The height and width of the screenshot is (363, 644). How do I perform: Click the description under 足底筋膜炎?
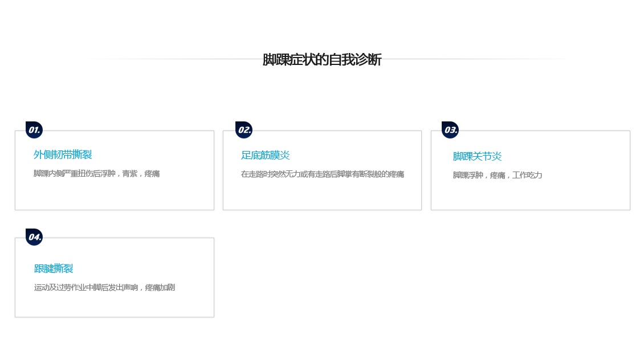point(322,174)
